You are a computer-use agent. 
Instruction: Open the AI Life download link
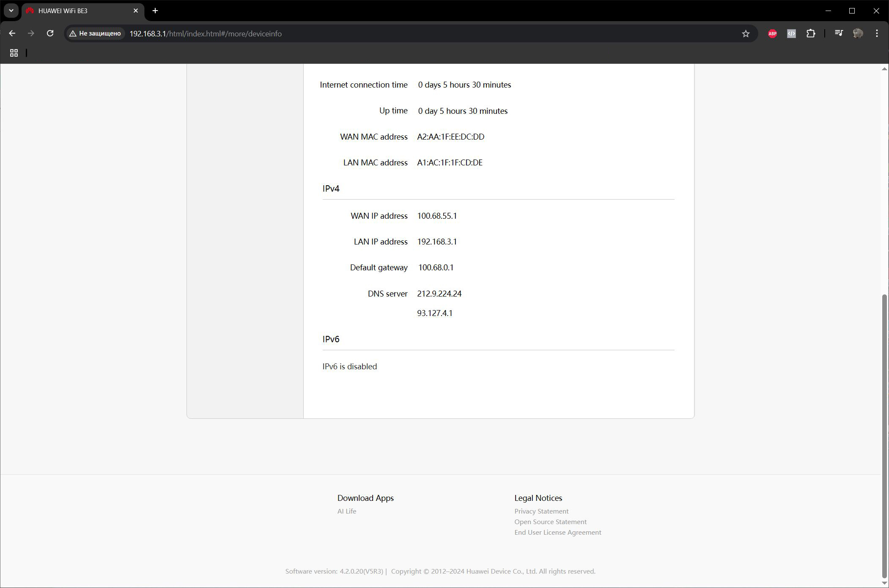click(347, 511)
